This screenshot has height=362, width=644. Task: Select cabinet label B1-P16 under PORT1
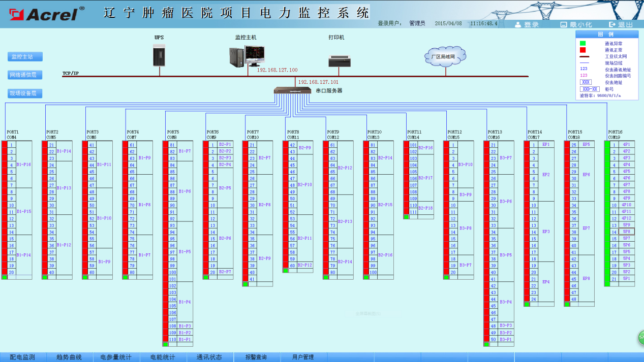pos(24,164)
